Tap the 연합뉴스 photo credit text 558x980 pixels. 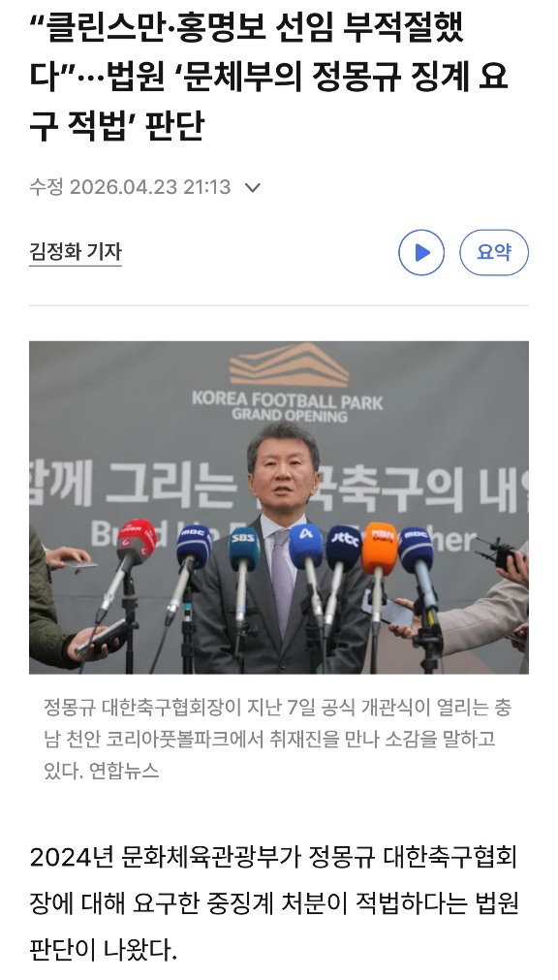[x=124, y=770]
